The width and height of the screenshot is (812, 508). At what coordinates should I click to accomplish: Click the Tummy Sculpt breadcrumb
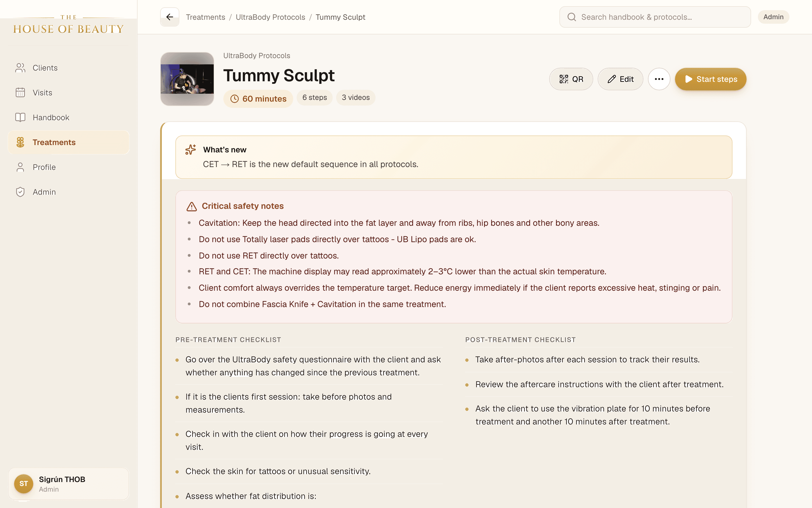[340, 17]
